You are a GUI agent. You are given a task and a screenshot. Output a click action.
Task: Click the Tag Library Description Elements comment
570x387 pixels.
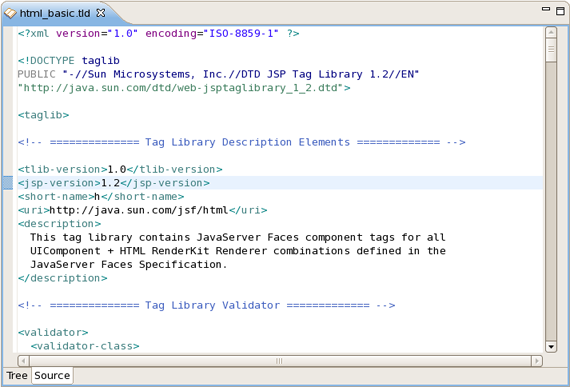(x=242, y=142)
